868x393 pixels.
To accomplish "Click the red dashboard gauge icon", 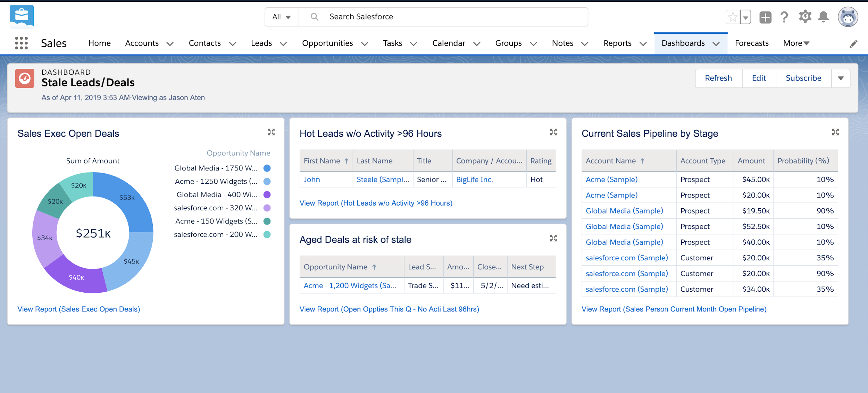I will [25, 78].
